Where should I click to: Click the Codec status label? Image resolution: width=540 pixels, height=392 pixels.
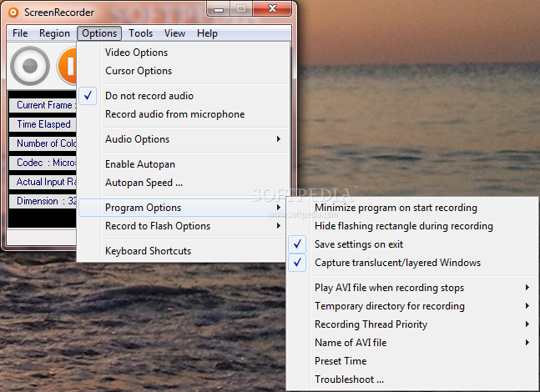[x=43, y=163]
